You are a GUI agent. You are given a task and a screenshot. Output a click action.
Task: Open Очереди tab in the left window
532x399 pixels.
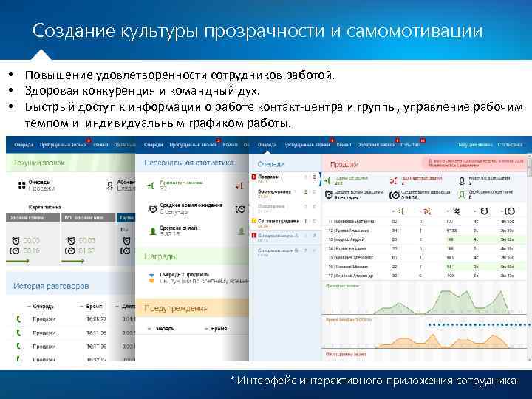pos(24,145)
